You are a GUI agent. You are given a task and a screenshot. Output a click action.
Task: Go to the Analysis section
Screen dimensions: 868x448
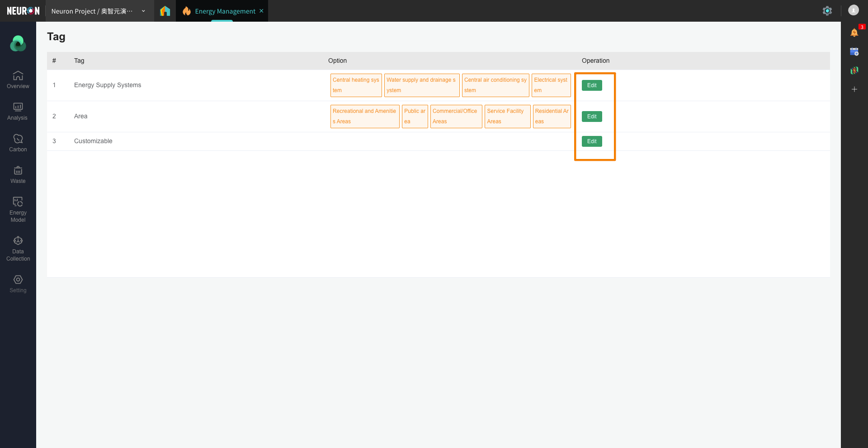pos(18,111)
